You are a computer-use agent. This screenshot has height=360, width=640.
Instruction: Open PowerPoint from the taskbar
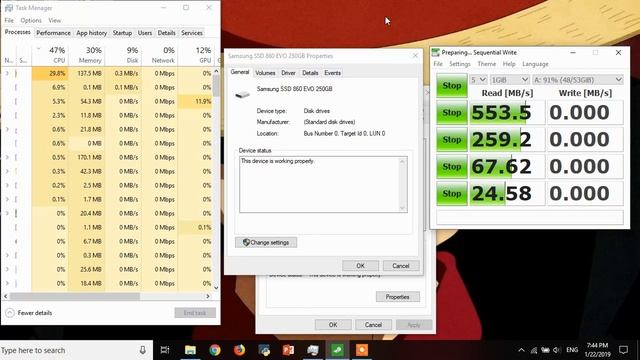pos(288,350)
